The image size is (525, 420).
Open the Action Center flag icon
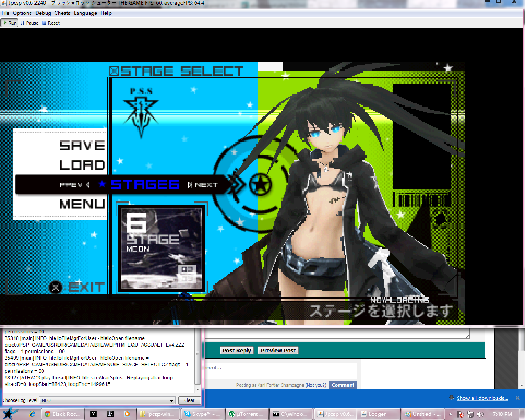click(x=461, y=414)
